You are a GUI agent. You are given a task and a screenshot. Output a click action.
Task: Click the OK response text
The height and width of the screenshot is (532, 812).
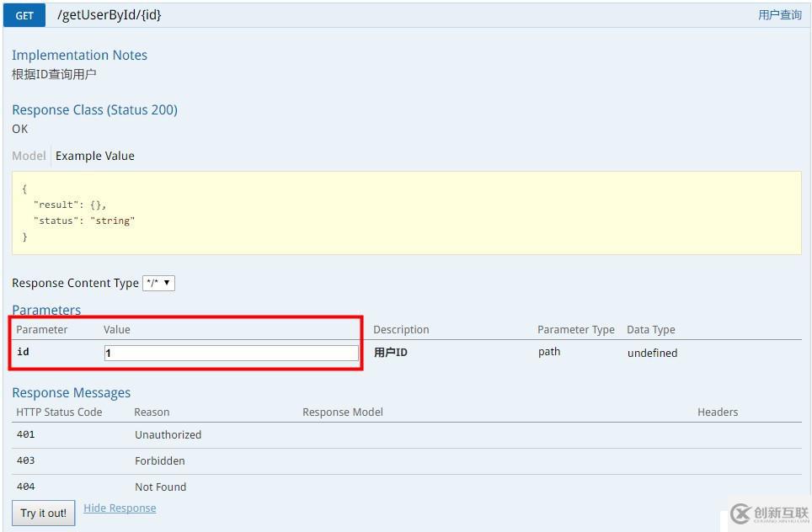pyautogui.click(x=19, y=129)
